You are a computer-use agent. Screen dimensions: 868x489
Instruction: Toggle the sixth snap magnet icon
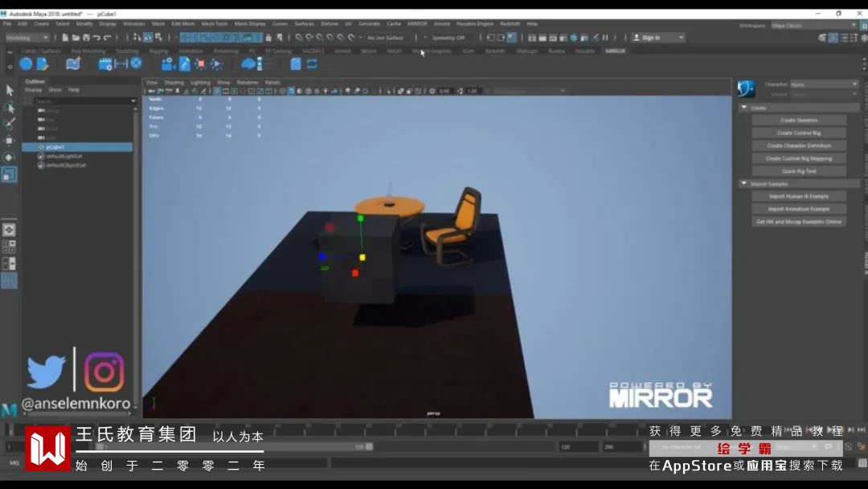351,38
